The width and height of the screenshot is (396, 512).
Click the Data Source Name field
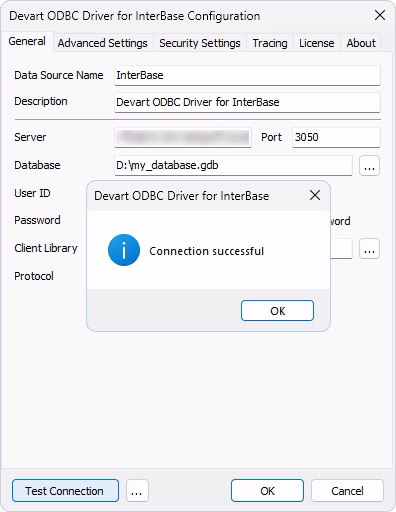[x=247, y=75]
